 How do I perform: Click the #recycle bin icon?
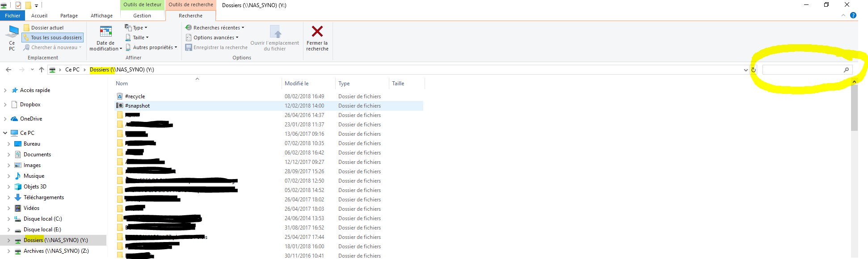point(120,96)
